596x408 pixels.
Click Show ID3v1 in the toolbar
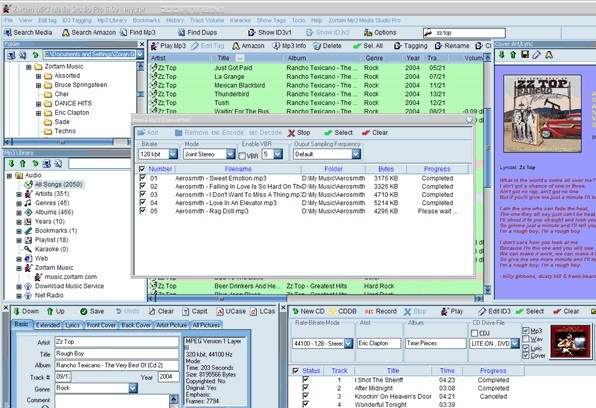[269, 33]
